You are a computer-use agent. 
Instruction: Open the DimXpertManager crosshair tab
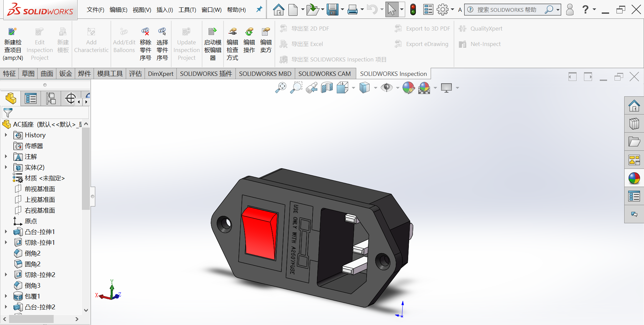pyautogui.click(x=70, y=99)
